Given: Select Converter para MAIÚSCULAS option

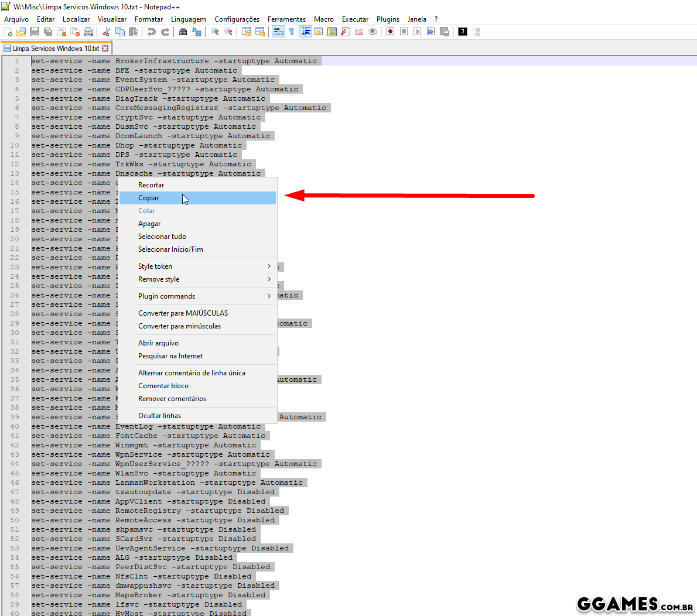Looking at the screenshot, I should tap(183, 313).
